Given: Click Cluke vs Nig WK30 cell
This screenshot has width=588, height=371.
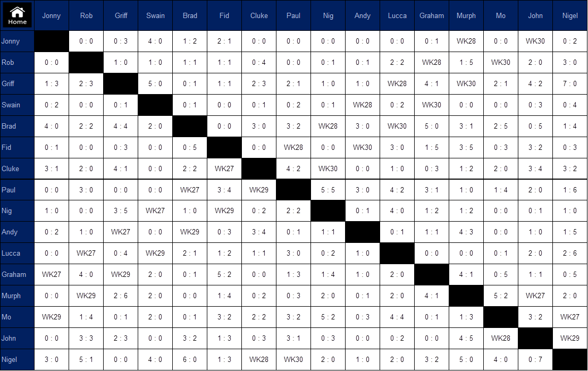Looking at the screenshot, I should pyautogui.click(x=327, y=168).
